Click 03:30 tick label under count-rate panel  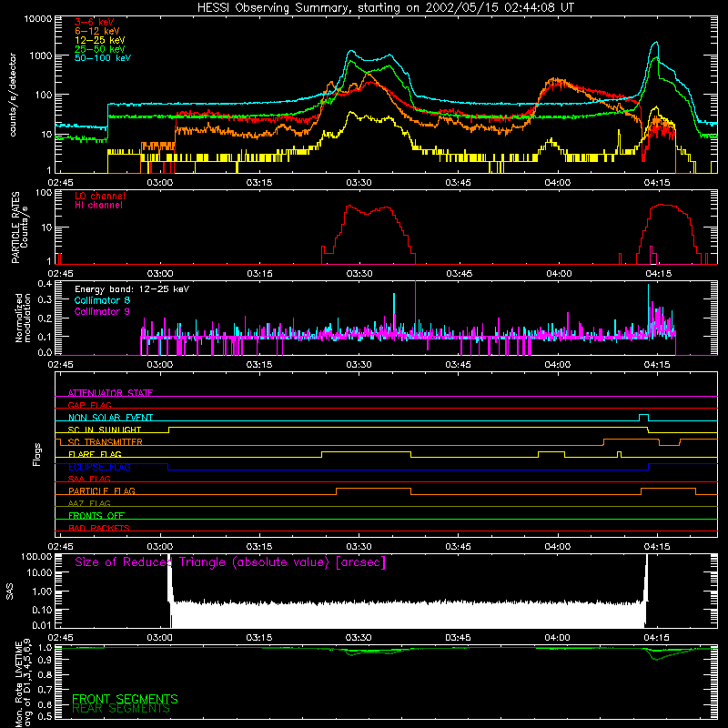tap(359, 183)
